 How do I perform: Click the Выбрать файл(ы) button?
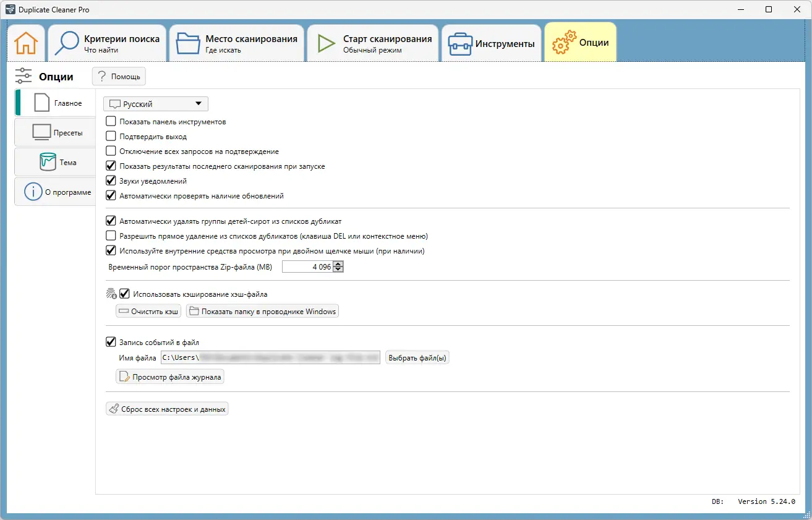(x=417, y=357)
